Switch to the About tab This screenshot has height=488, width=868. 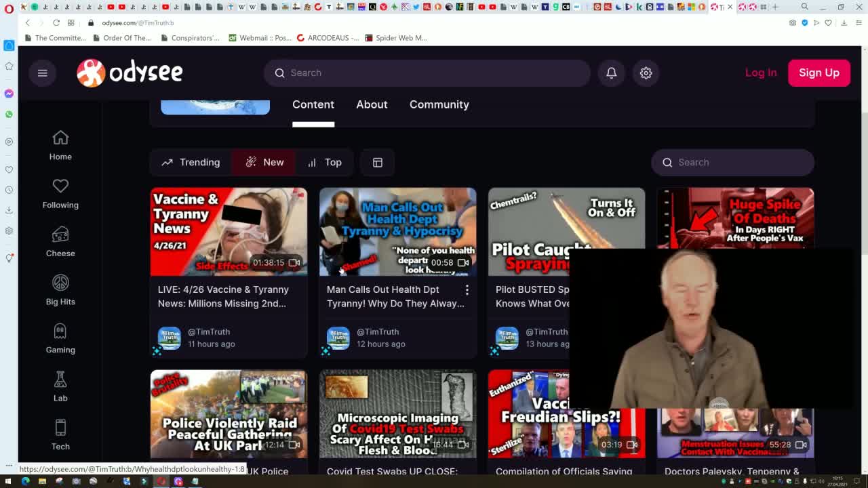click(x=372, y=104)
